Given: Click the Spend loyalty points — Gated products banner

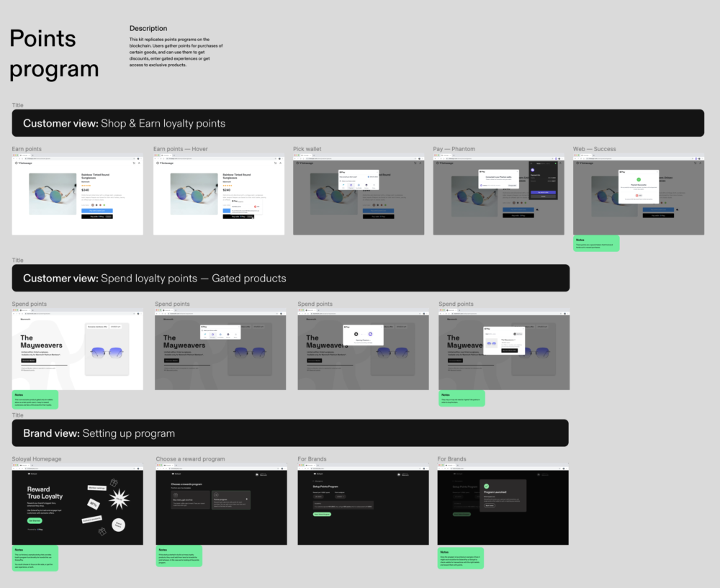Looking at the screenshot, I should [291, 278].
